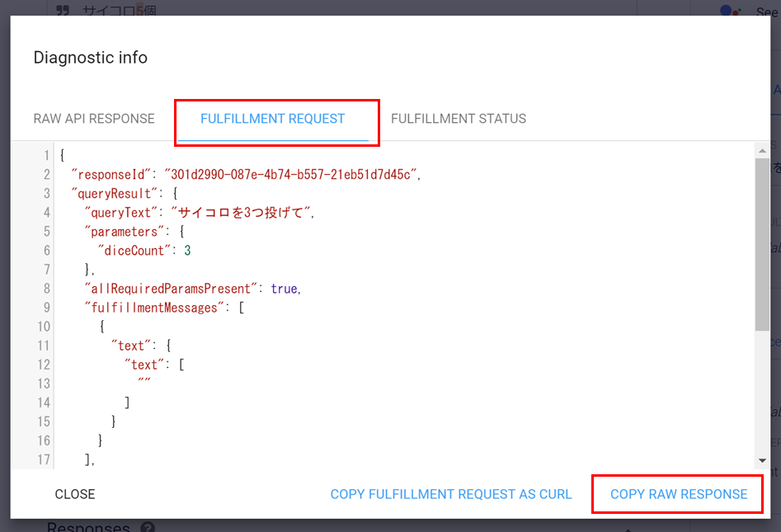Click line number 17 in gutter
The width and height of the screenshot is (781, 532).
44,459
